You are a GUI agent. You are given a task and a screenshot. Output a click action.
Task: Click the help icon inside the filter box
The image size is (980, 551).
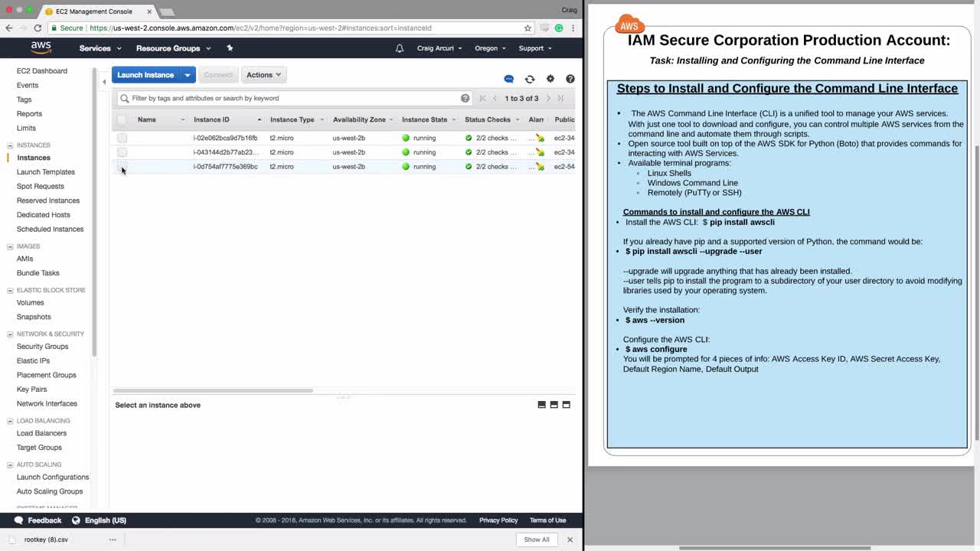coord(465,98)
